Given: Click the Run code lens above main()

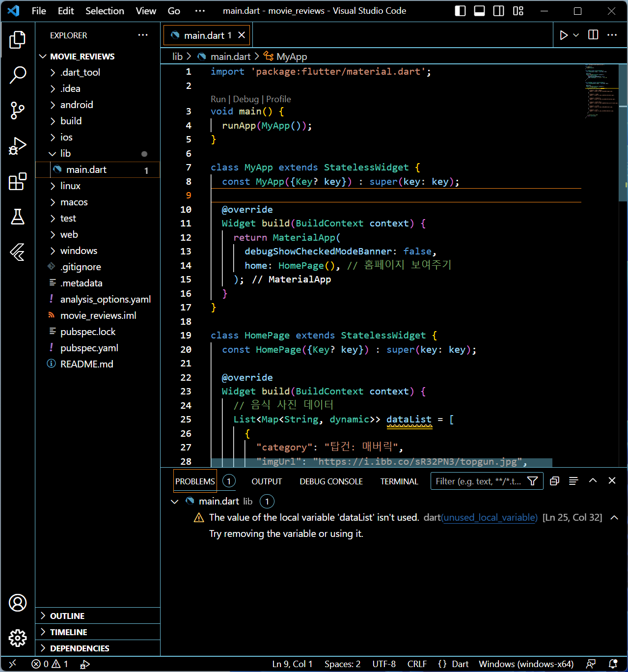Looking at the screenshot, I should pos(218,99).
